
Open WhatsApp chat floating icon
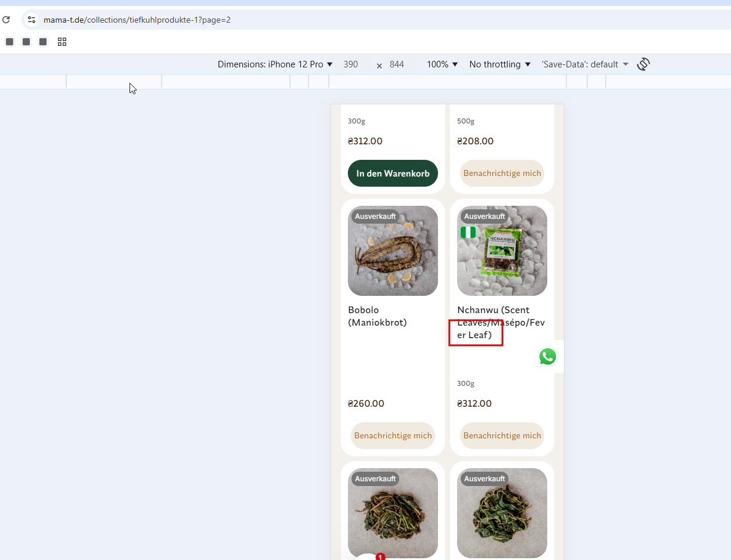tap(548, 357)
